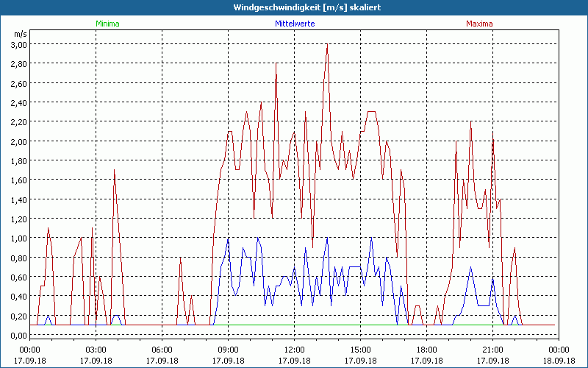The image size is (588, 368).
Task: Click the 18.09.18 date label
Action: [558, 360]
